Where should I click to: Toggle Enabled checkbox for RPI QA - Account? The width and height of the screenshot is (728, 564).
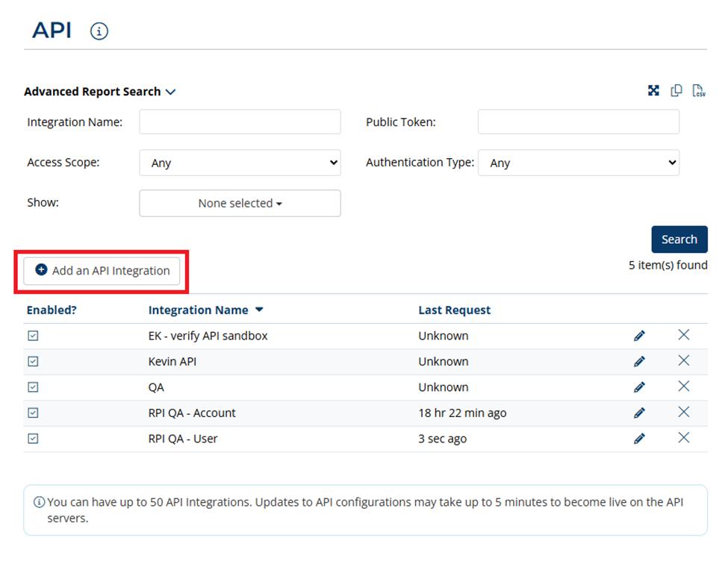point(33,413)
